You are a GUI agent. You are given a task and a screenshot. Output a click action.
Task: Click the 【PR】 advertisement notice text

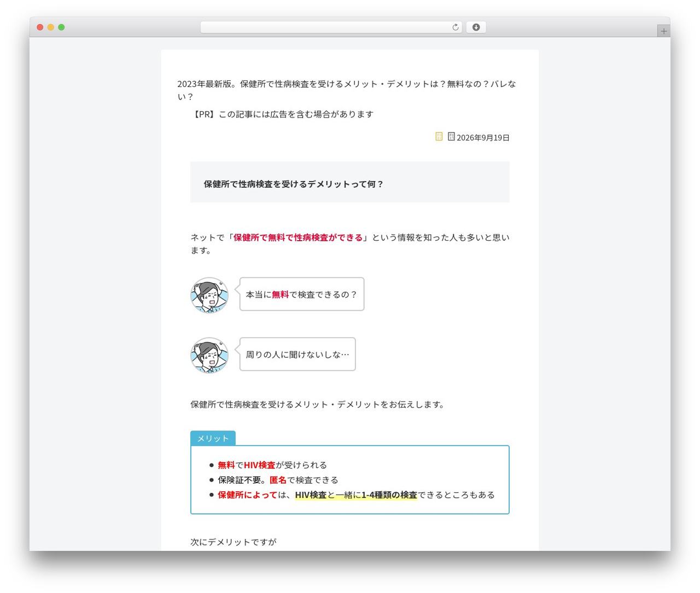(x=282, y=114)
